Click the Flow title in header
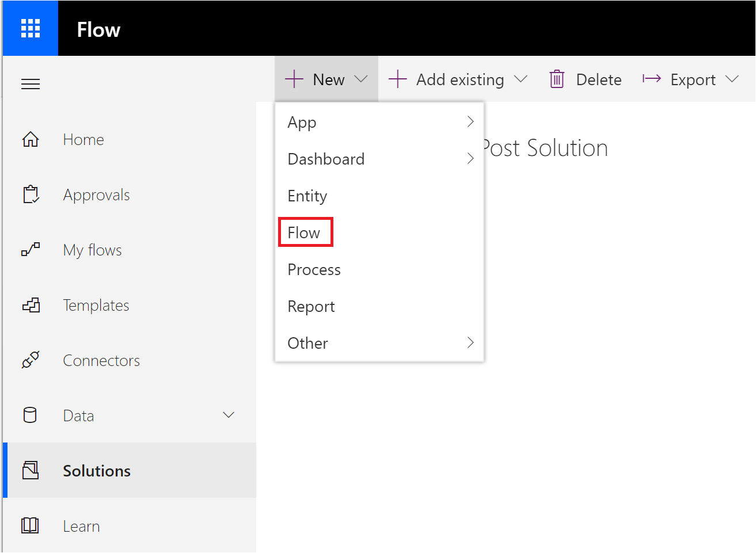 [x=98, y=29]
